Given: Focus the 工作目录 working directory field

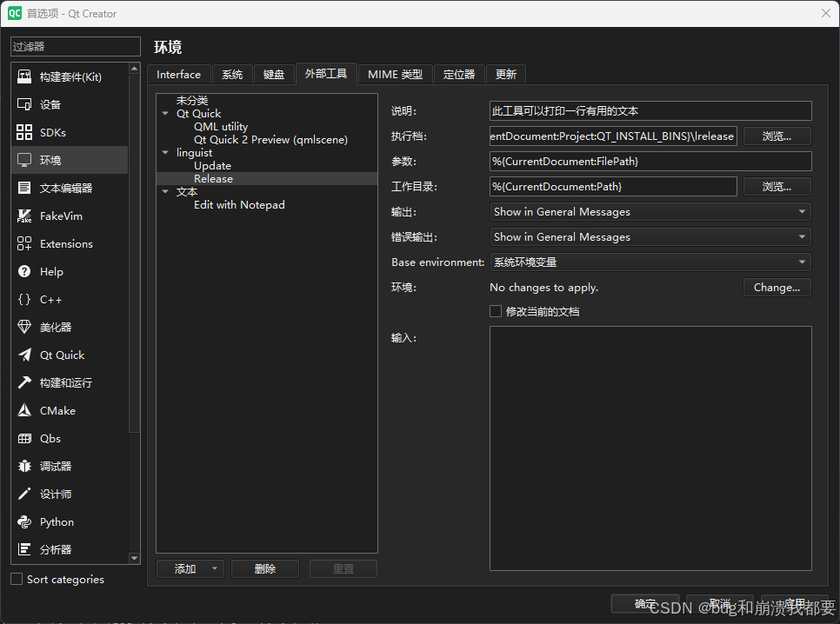Looking at the screenshot, I should [x=613, y=186].
